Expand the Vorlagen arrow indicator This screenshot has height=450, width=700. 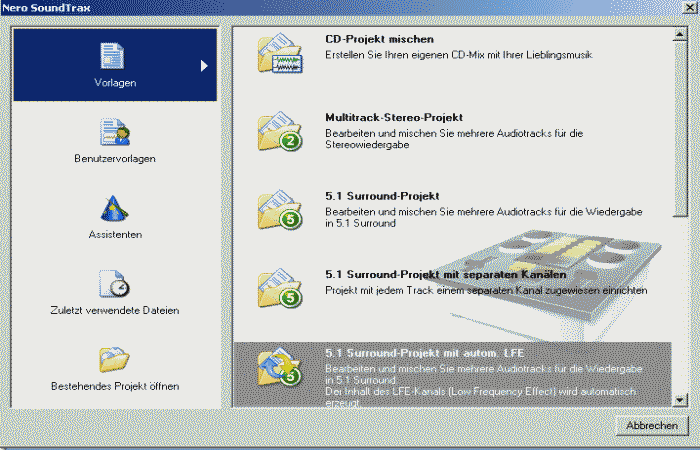204,66
